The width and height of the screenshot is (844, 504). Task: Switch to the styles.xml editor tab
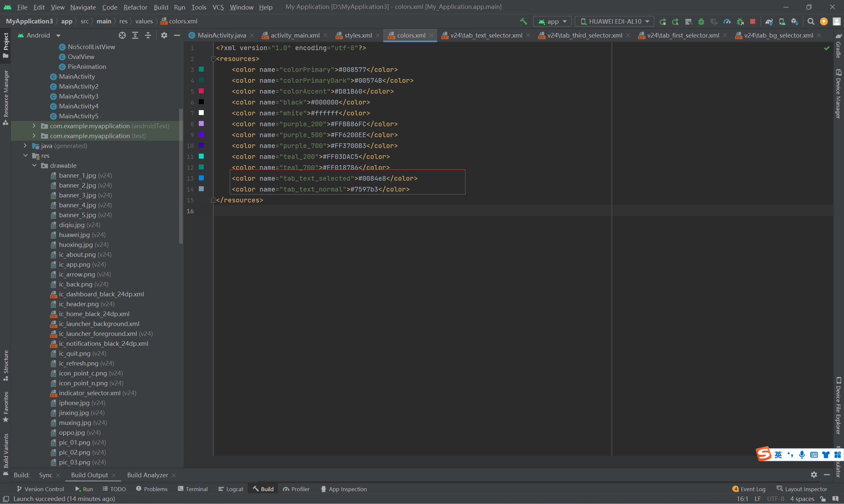click(358, 35)
